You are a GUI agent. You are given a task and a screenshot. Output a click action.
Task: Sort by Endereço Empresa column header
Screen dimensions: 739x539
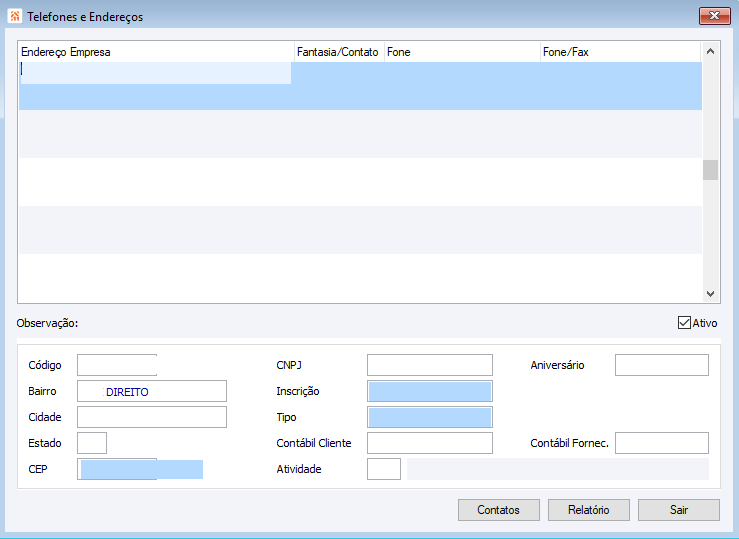click(156, 52)
